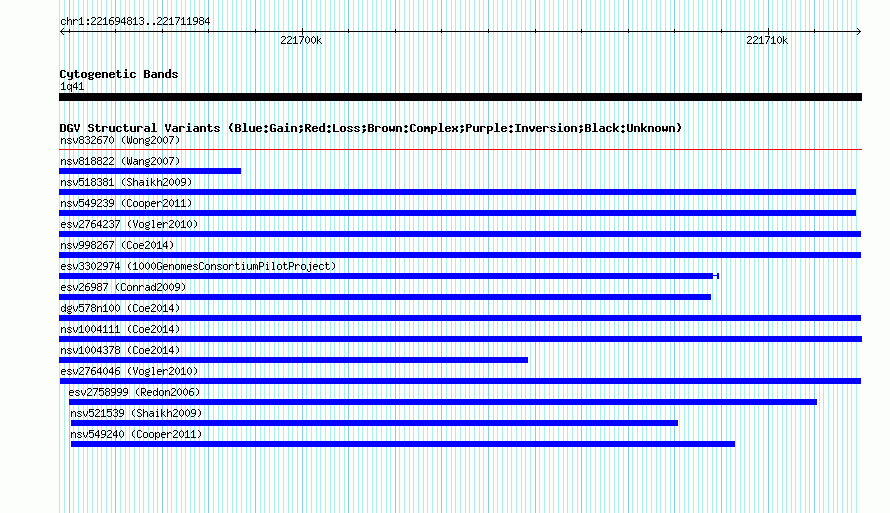The height and width of the screenshot is (513, 890).
Task: Click the esv2764237 (Vogler2010) gain bar
Action: click(x=460, y=234)
